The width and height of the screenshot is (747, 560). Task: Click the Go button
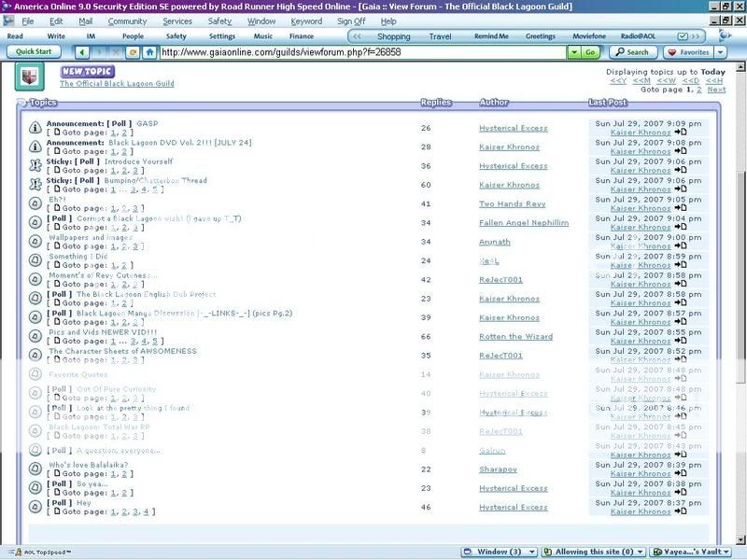[x=590, y=52]
